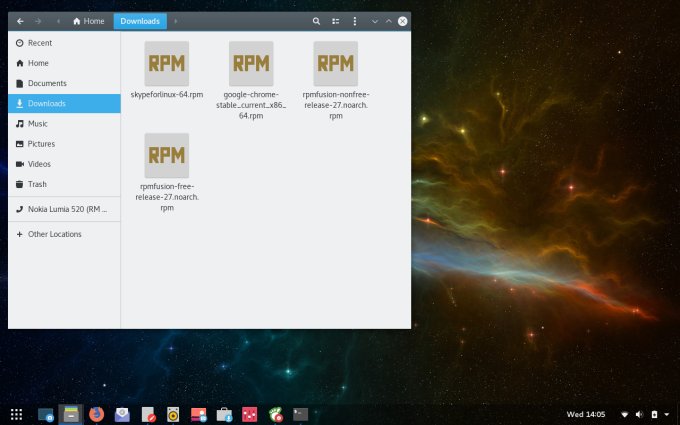
Task: Click the forward navigation arrow
Action: click(x=38, y=21)
